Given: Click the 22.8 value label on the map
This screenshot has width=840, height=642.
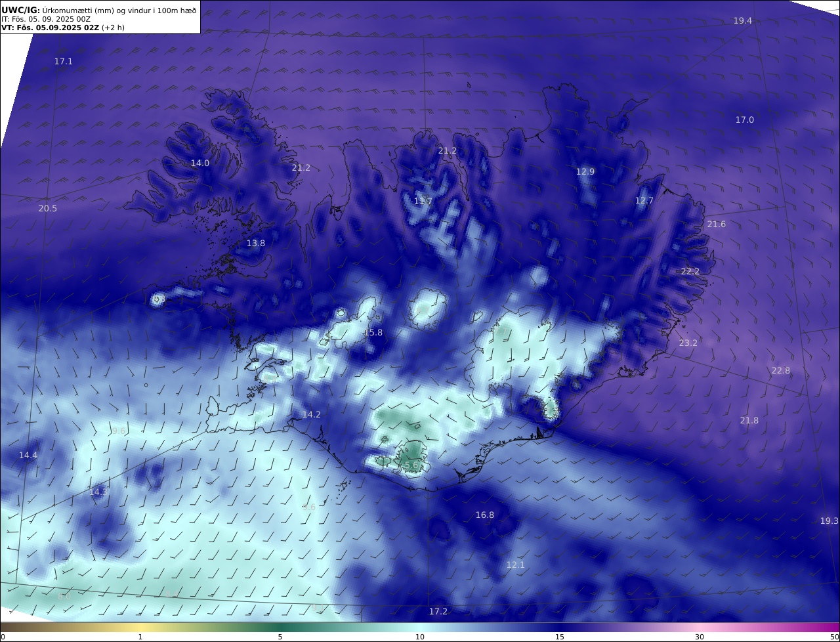Looking at the screenshot, I should (781, 371).
